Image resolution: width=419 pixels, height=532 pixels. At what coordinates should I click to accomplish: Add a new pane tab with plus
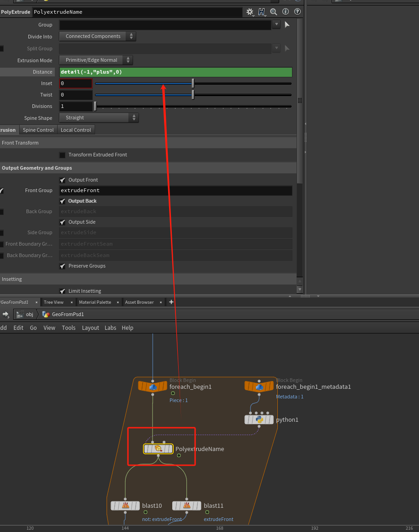tap(171, 302)
